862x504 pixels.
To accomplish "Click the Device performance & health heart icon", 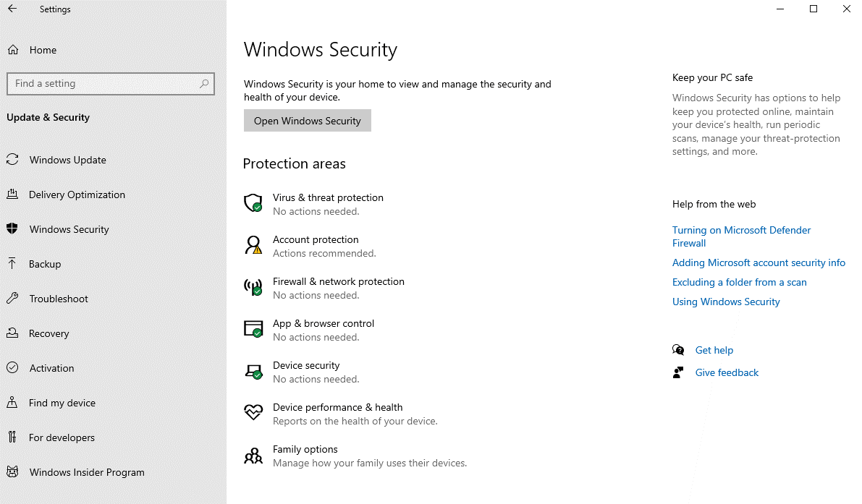I will 253,412.
